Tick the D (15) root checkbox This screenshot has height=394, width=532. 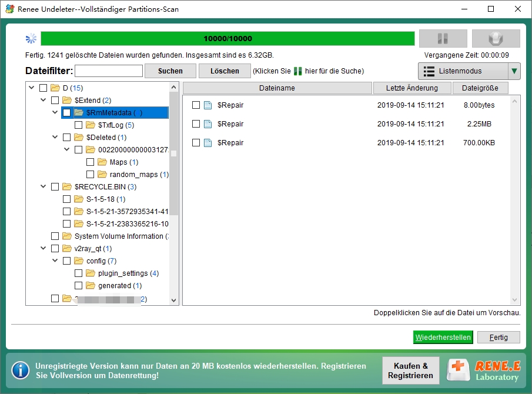coord(43,88)
